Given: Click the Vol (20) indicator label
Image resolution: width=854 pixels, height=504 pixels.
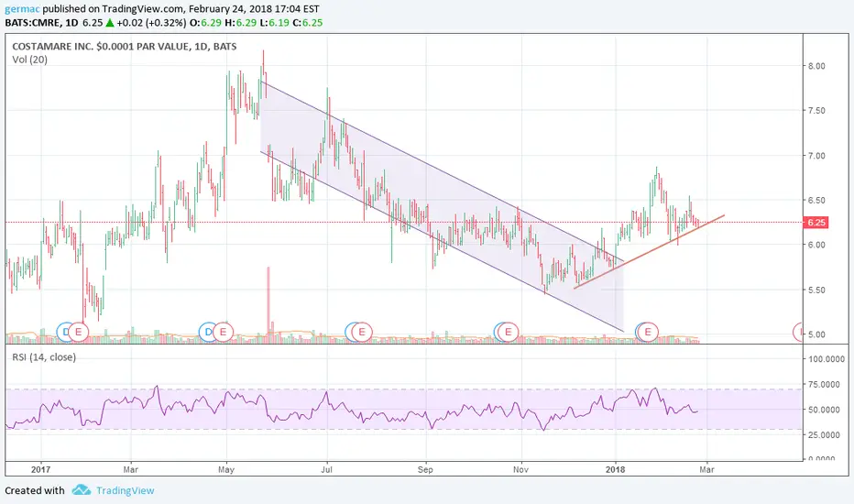Looking at the screenshot, I should [x=29, y=60].
